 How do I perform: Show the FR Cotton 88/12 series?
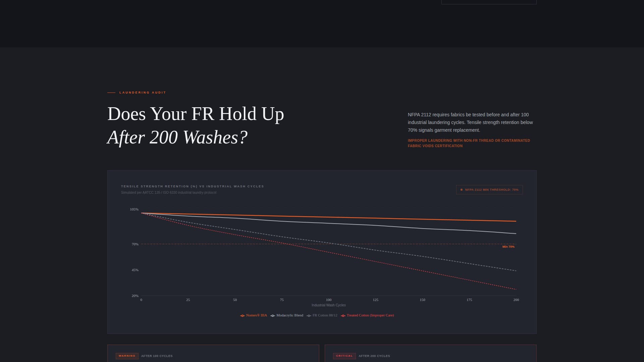tap(325, 315)
